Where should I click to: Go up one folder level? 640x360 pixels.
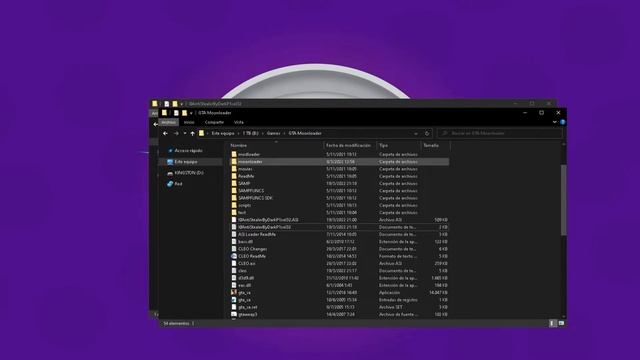pos(192,133)
